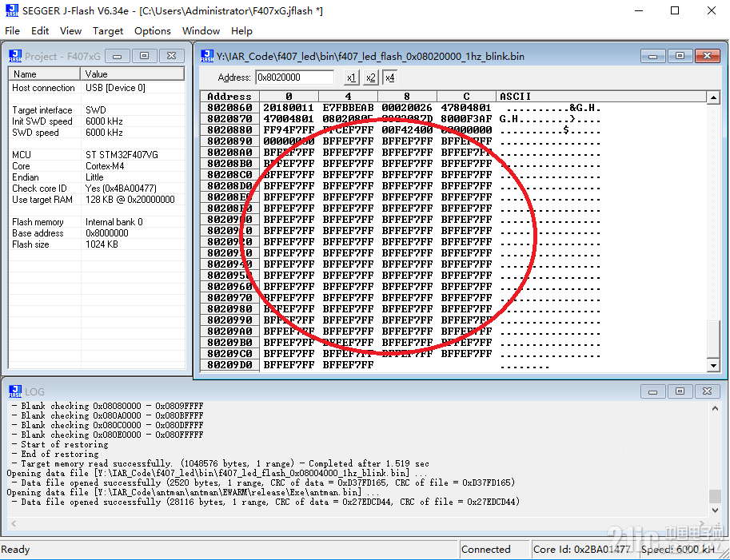The width and height of the screenshot is (730, 560).
Task: Maximize the LOG window
Action: point(680,391)
